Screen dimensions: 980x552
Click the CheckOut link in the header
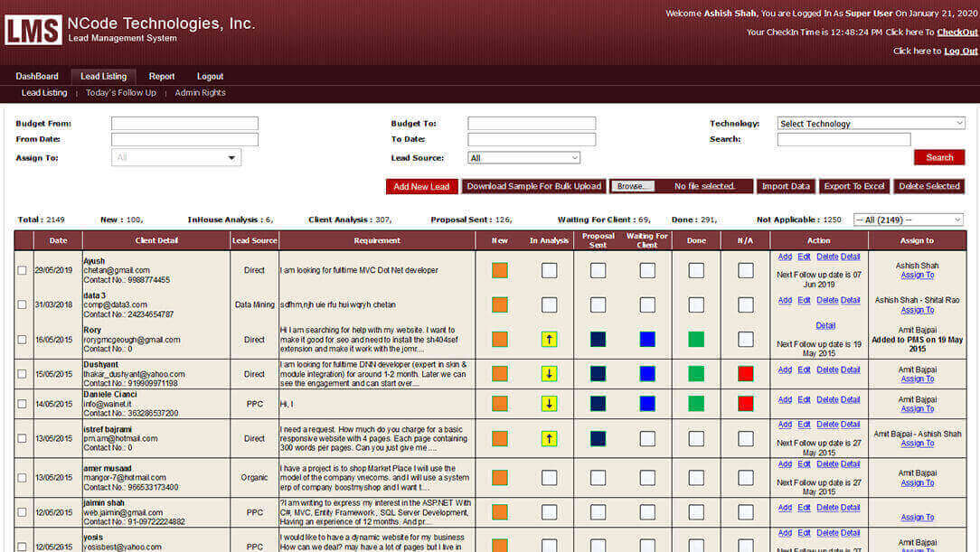pos(956,32)
